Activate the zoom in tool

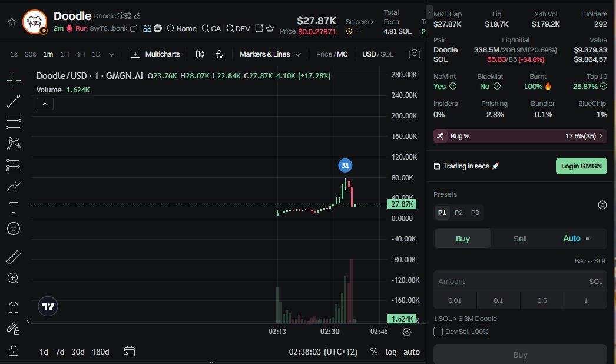click(14, 279)
